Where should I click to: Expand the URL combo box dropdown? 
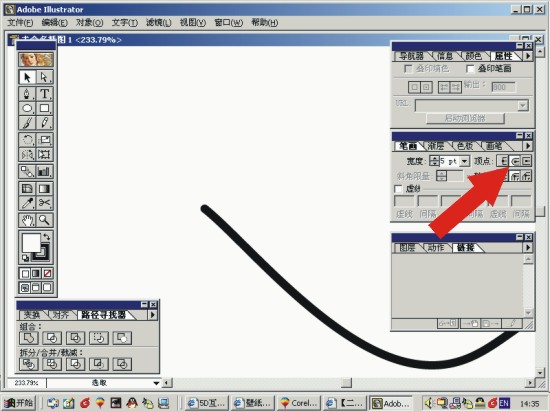pyautogui.click(x=523, y=106)
